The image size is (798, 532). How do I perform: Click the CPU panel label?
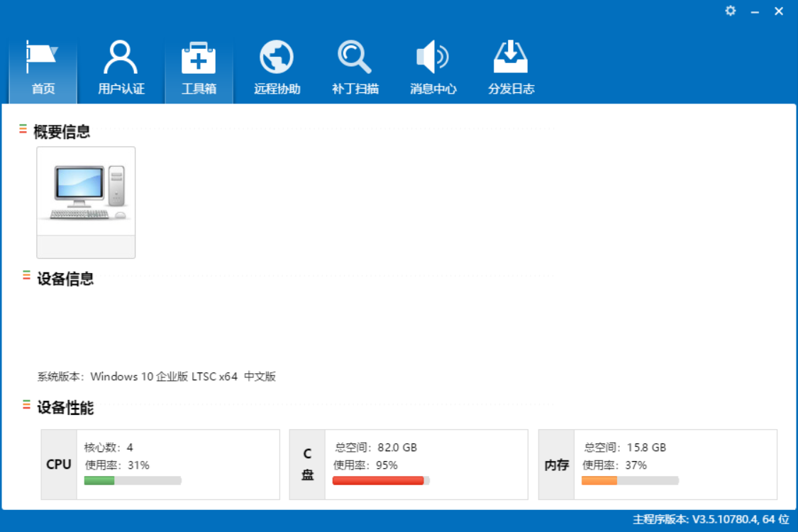[x=59, y=465]
